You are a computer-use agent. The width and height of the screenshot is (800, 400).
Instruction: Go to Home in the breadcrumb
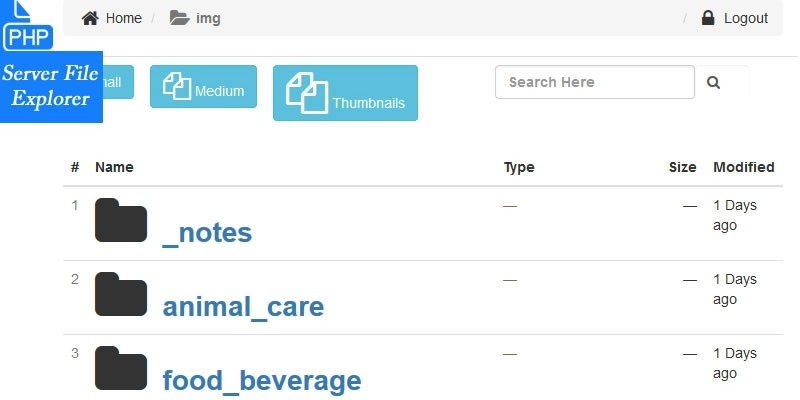(123, 18)
